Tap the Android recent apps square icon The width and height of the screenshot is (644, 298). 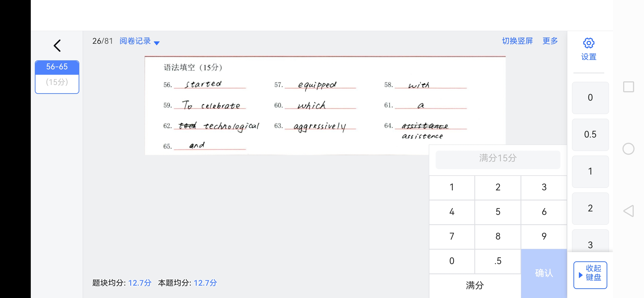coord(628,87)
